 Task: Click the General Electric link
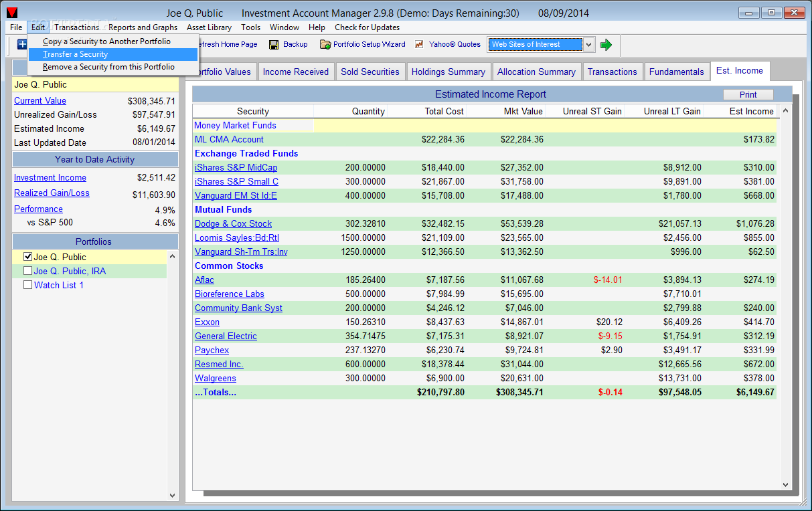226,336
